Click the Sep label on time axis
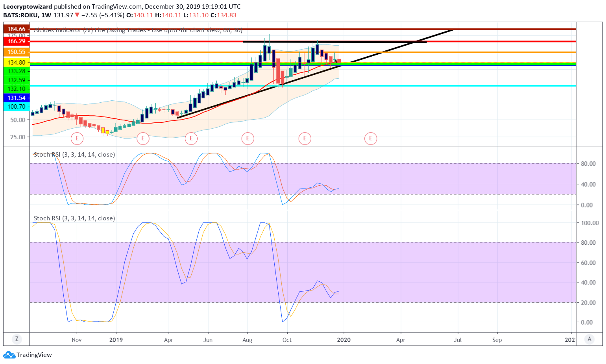This screenshot has height=364, width=606. pos(497,340)
